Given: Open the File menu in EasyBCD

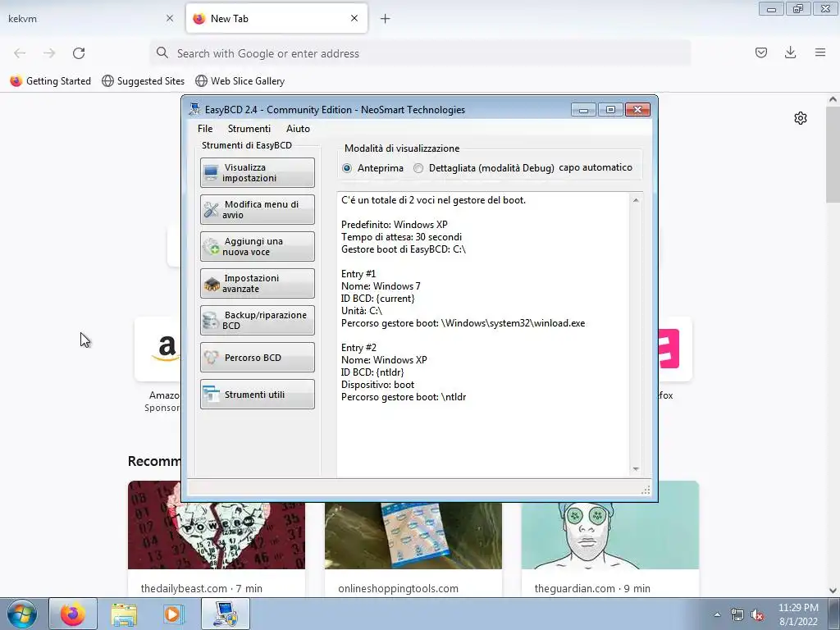Looking at the screenshot, I should pyautogui.click(x=204, y=129).
